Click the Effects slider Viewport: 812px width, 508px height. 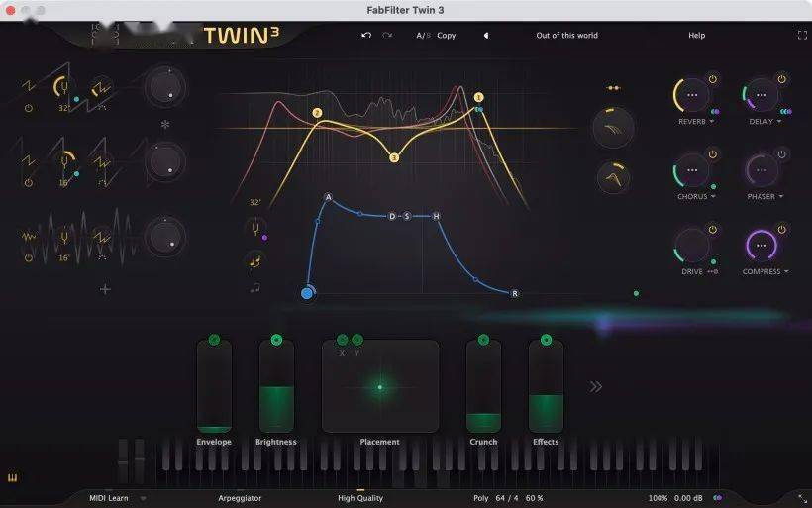546,386
